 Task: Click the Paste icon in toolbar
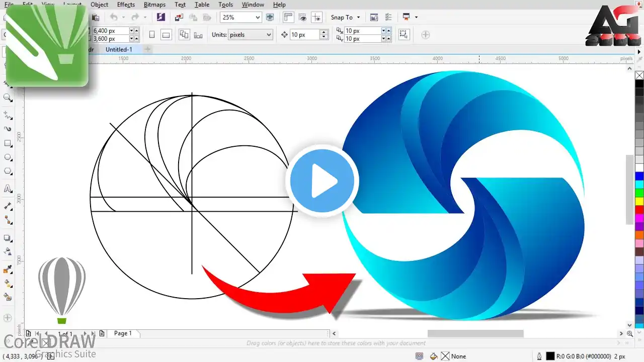coord(96,18)
